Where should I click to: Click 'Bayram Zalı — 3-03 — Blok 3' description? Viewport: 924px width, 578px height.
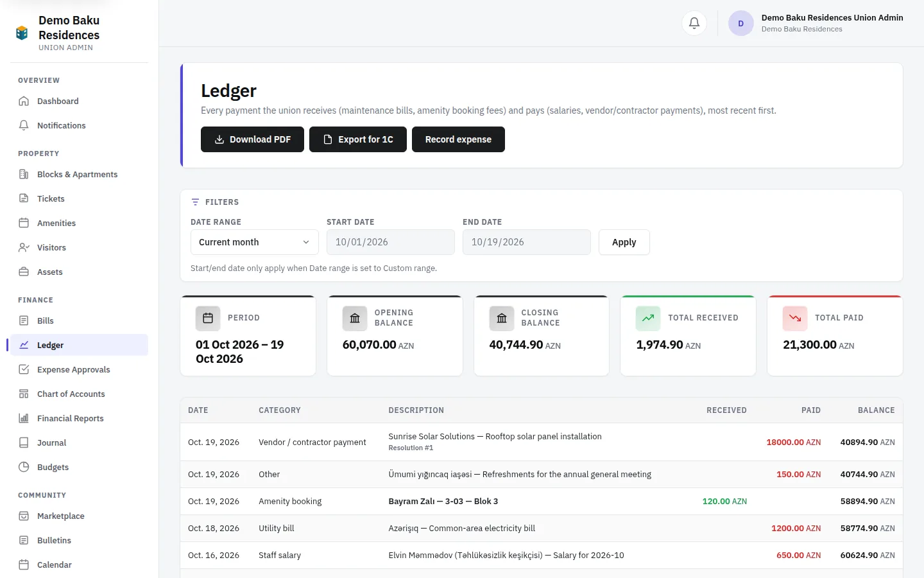coord(443,501)
